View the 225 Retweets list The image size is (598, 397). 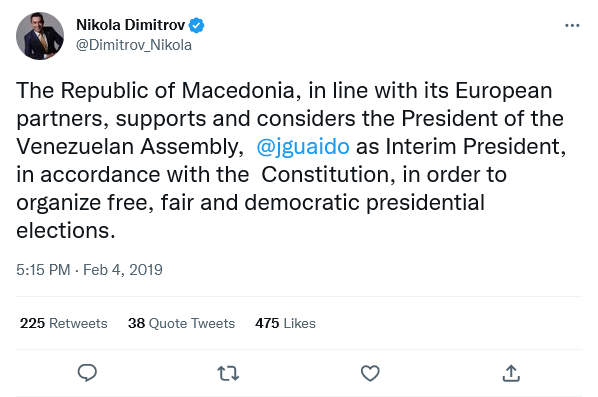[64, 323]
